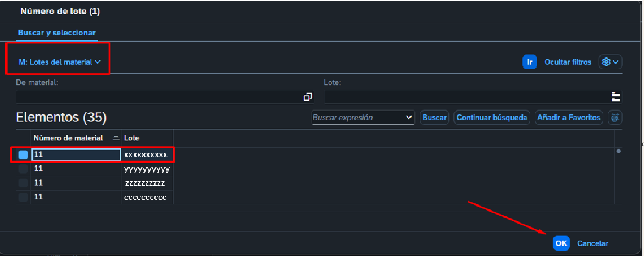Click inside the De material input field

pos(159,97)
